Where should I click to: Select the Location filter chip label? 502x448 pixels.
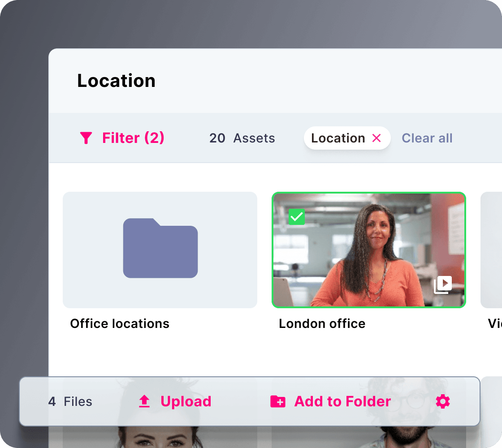tap(338, 138)
